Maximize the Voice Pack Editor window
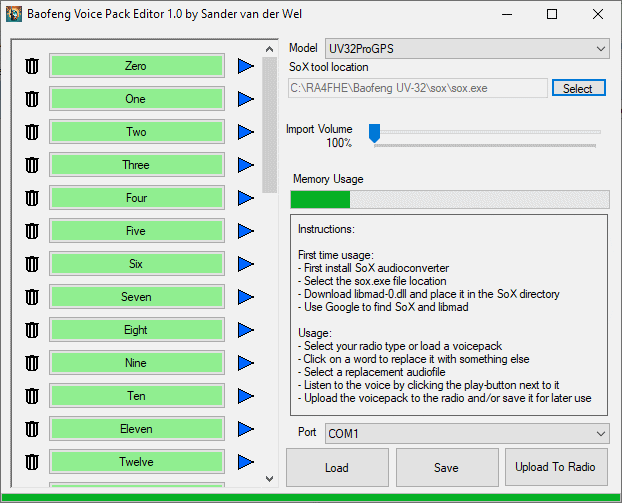 tap(552, 15)
